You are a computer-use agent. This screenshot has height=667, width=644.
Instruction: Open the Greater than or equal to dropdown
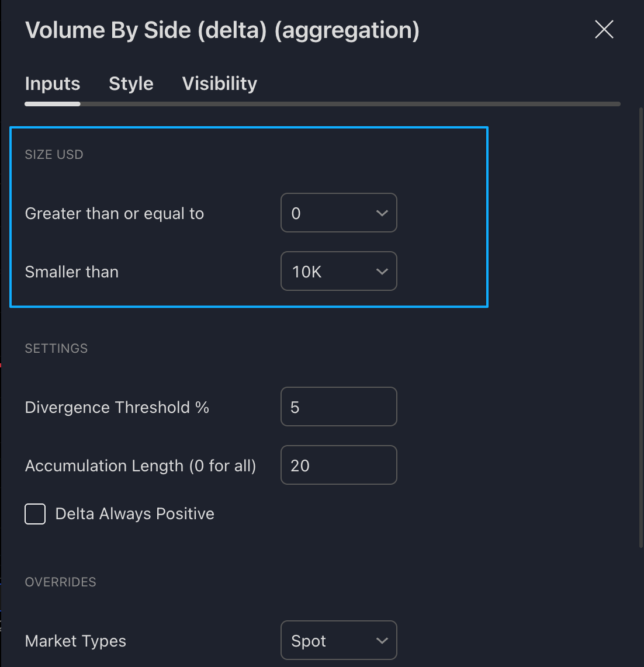338,213
